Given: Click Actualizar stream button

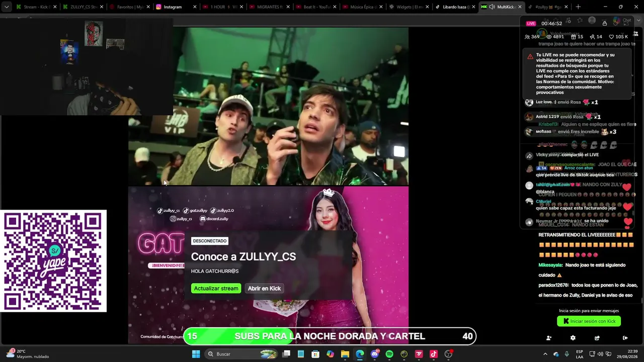Looking at the screenshot, I should point(216,289).
